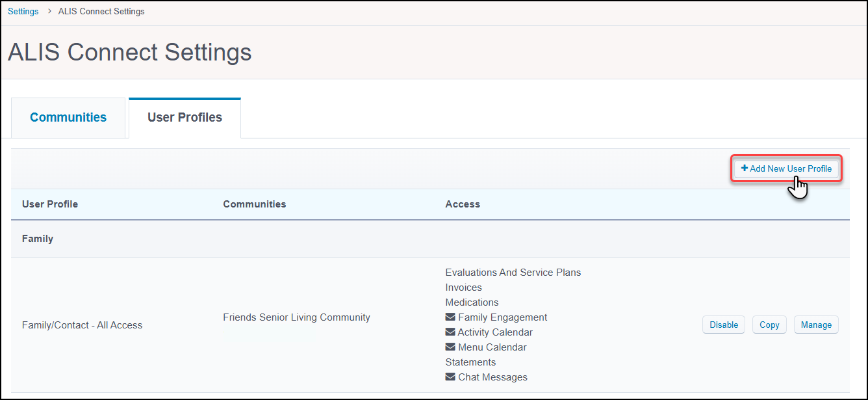
Task: Click the User Profile column header
Action: pyautogui.click(x=49, y=204)
